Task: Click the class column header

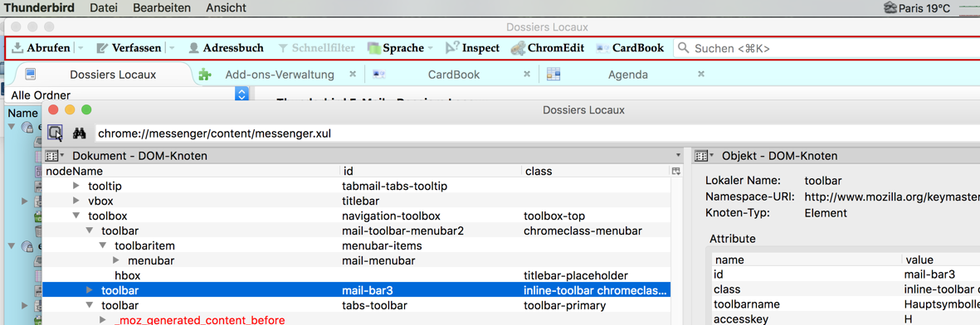Action: pyautogui.click(x=597, y=171)
